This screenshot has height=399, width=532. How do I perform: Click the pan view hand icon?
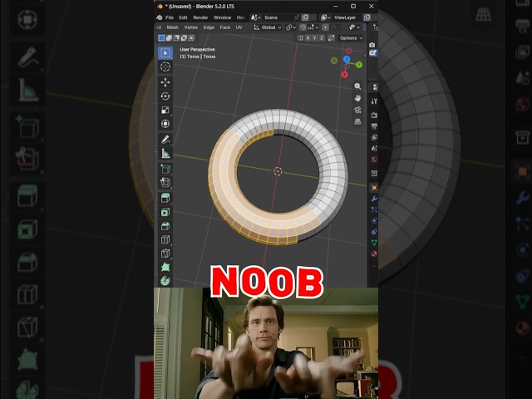(x=357, y=98)
